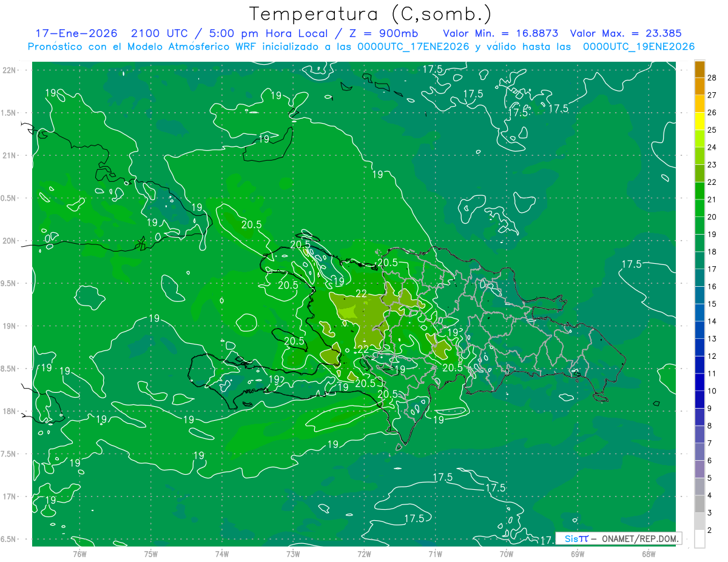Viewport: 728px width, 562px height.
Task: Click the 'Z = 900mb' level text
Action: click(383, 33)
